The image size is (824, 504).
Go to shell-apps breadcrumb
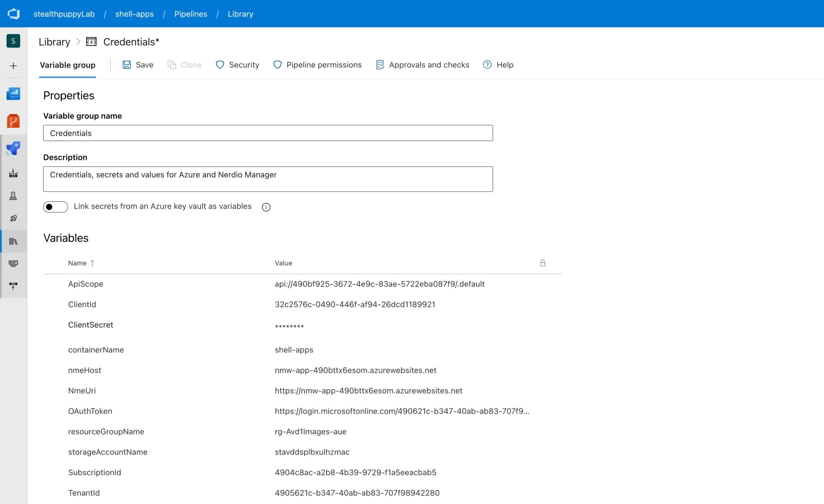134,14
